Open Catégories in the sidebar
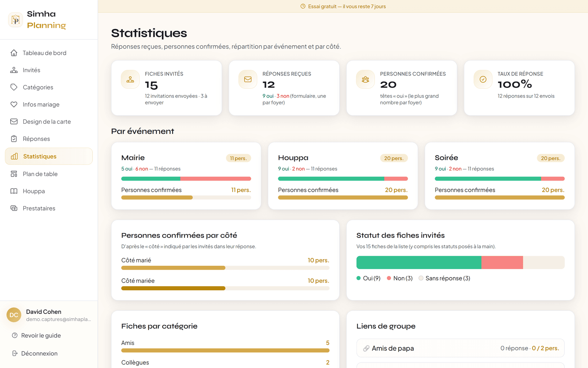 pos(49,87)
